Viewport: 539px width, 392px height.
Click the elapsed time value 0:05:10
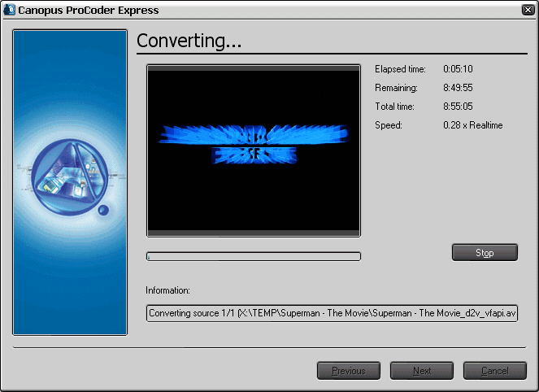[459, 69]
